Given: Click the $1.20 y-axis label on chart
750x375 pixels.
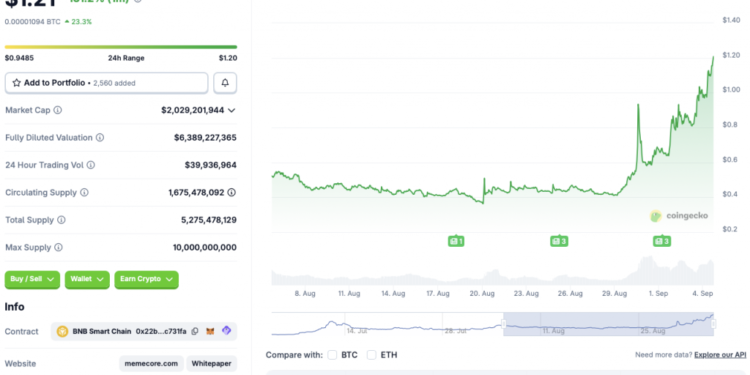Looking at the screenshot, I should pyautogui.click(x=732, y=55).
